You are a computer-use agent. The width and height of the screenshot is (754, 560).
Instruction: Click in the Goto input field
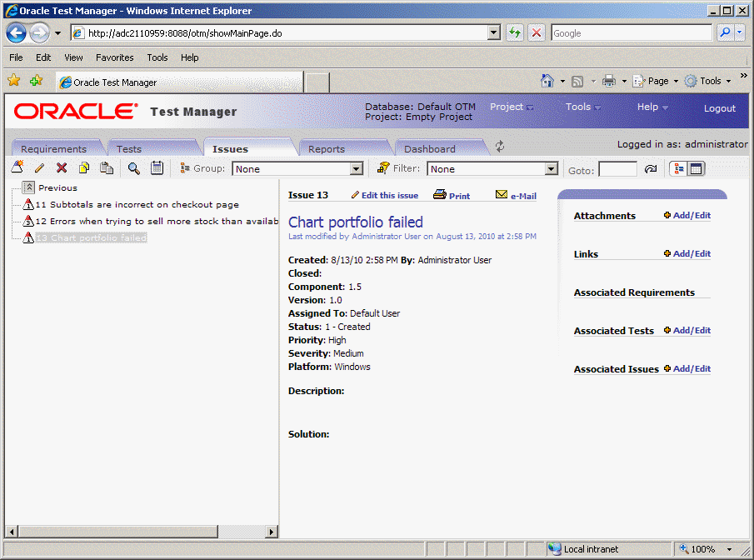[617, 169]
